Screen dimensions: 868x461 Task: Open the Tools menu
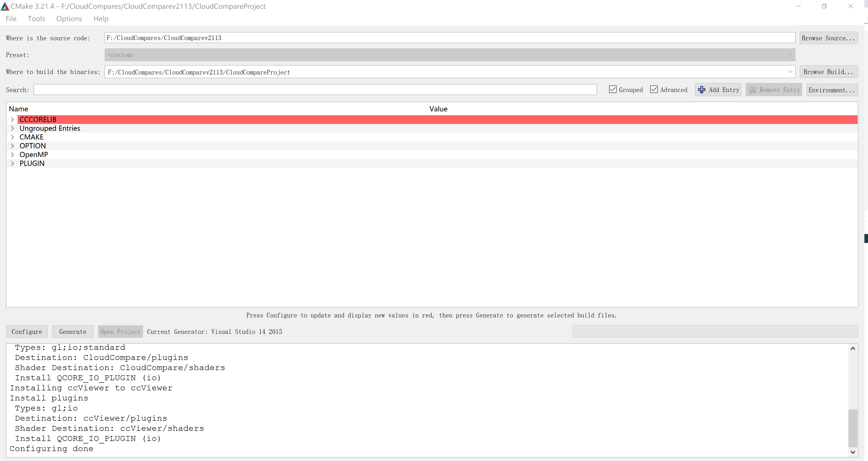point(36,18)
